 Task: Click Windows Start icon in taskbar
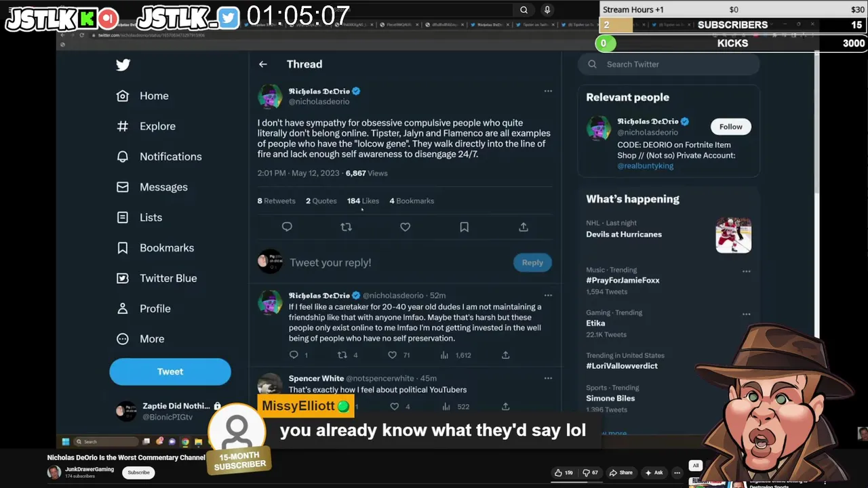click(x=66, y=441)
